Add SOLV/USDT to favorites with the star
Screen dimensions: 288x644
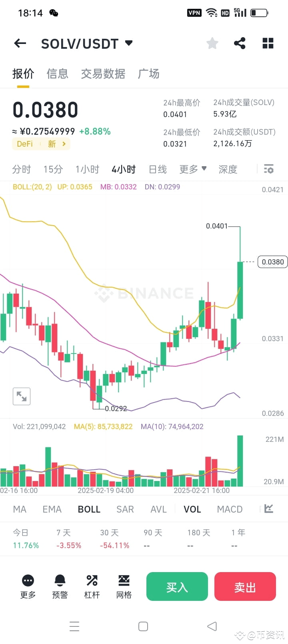point(212,43)
